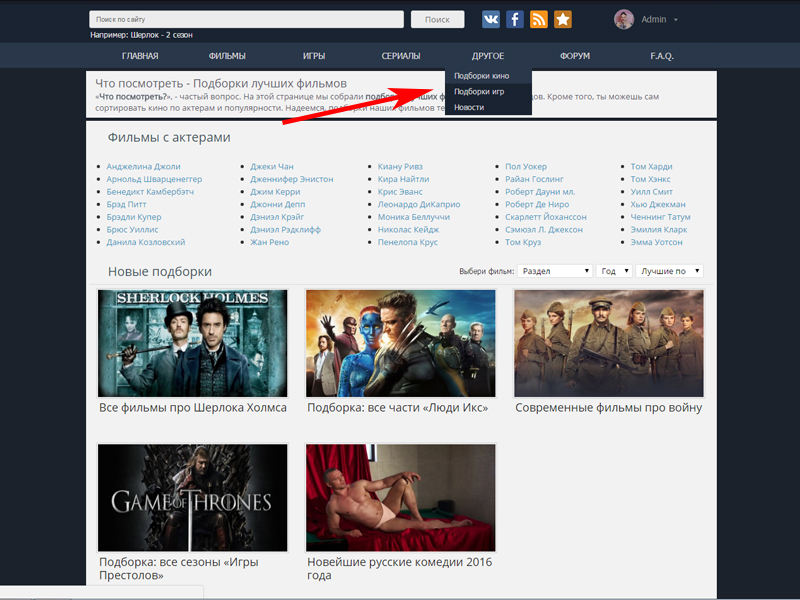Open the X-Men collection thumbnail
The image size is (800, 600).
(401, 343)
